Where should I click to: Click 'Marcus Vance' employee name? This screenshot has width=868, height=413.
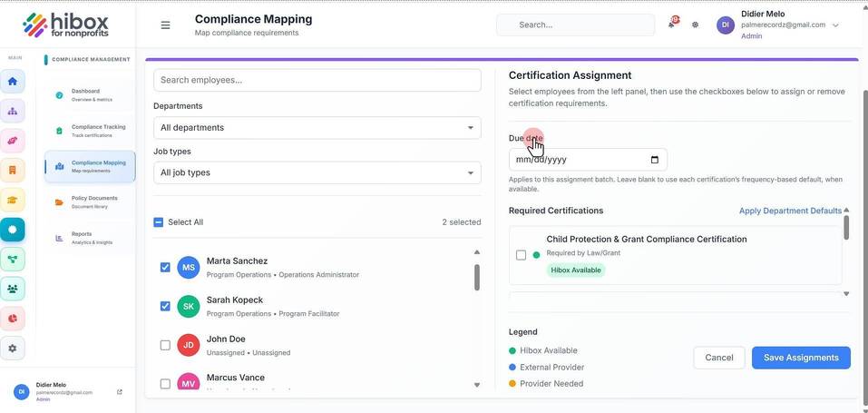[x=235, y=378]
